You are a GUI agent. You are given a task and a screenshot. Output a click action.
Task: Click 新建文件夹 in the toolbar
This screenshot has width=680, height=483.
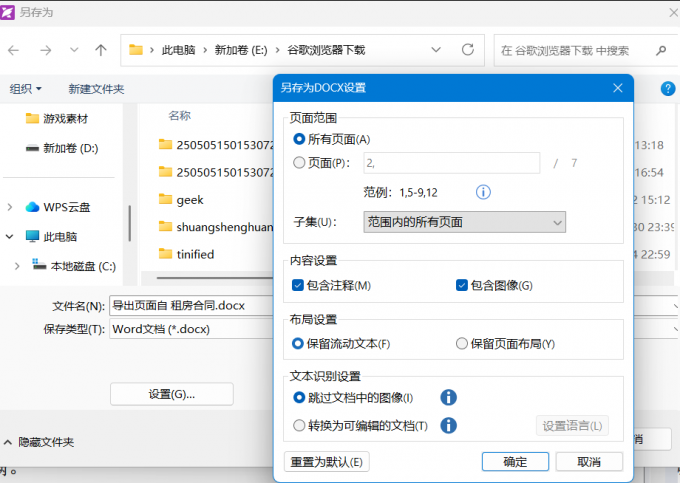pyautogui.click(x=96, y=89)
